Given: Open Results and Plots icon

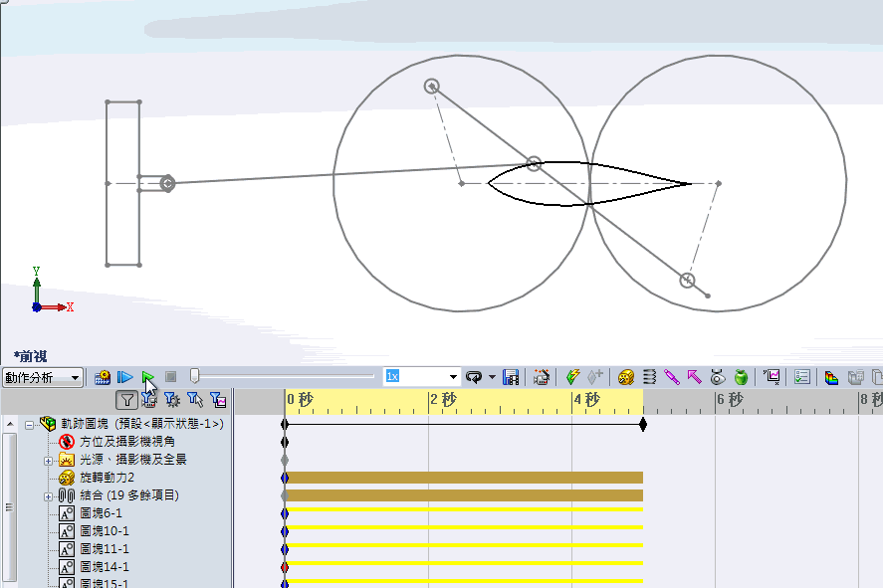Looking at the screenshot, I should click(x=772, y=377).
